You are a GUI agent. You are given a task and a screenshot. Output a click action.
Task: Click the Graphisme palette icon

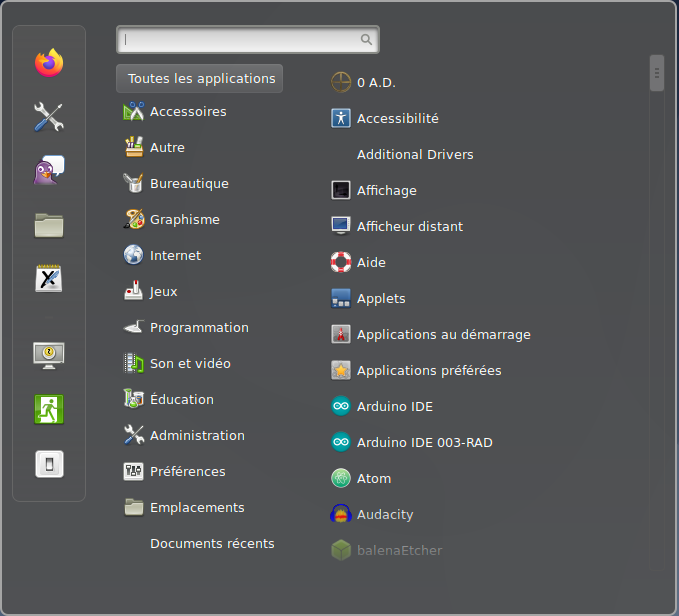click(134, 219)
